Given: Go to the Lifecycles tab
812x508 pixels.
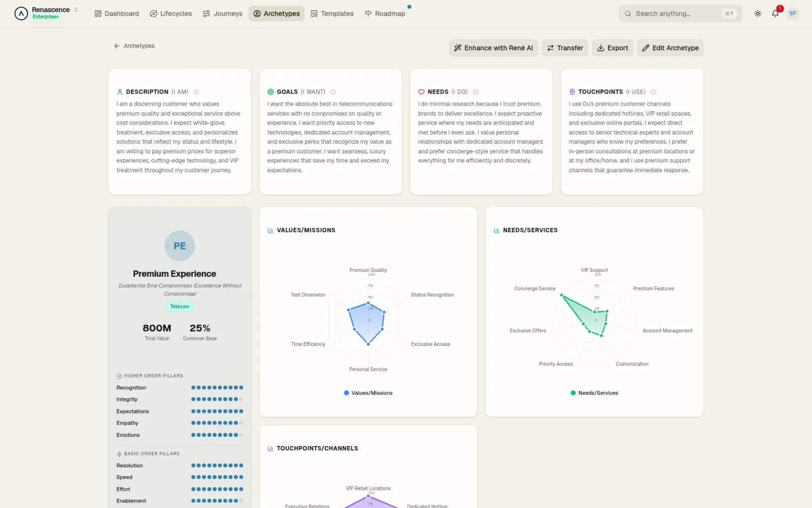Looking at the screenshot, I should point(171,14).
